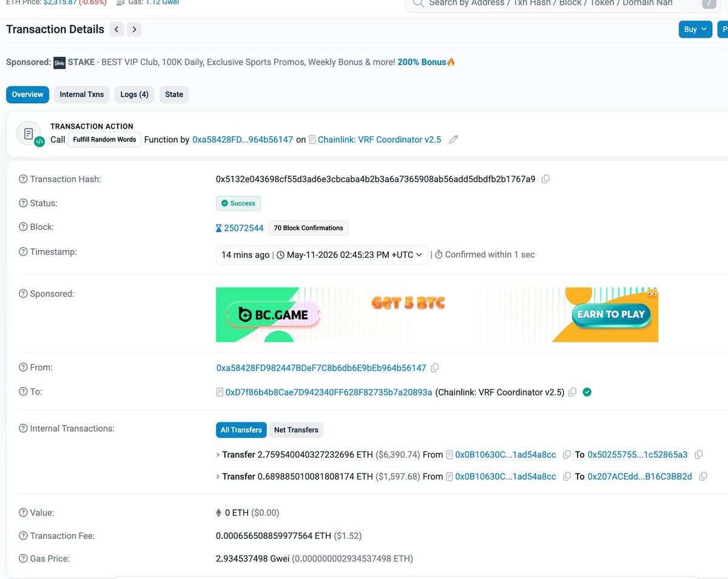Open block 25072544 link

tap(243, 228)
